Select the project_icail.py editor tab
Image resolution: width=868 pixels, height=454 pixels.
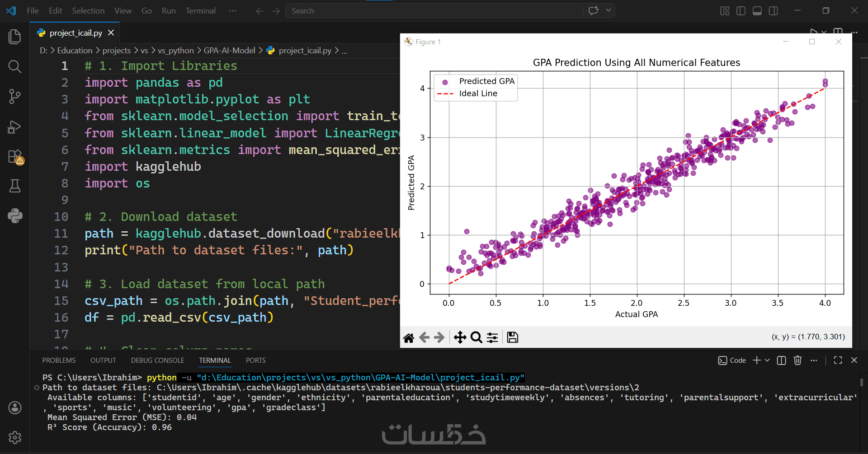point(75,33)
